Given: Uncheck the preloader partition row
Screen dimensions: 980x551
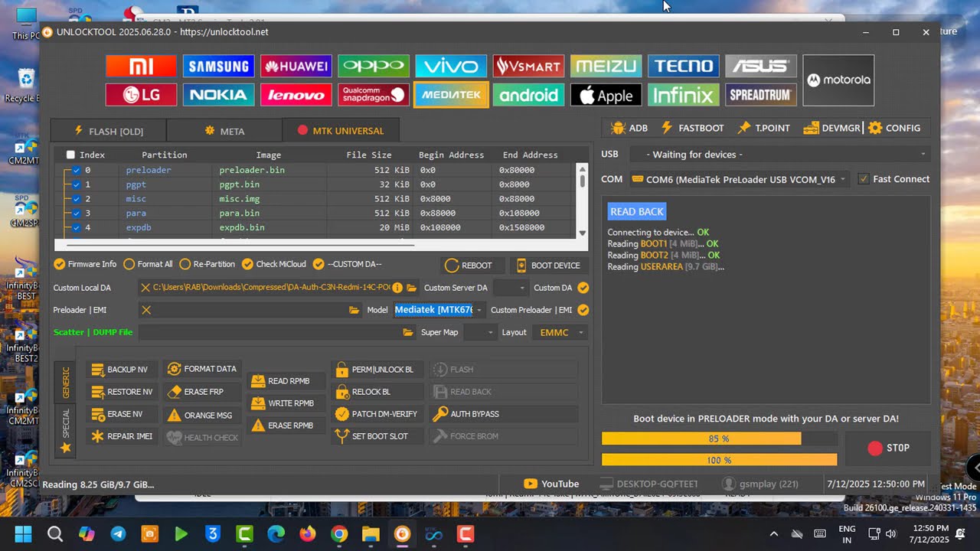Looking at the screenshot, I should [77, 170].
